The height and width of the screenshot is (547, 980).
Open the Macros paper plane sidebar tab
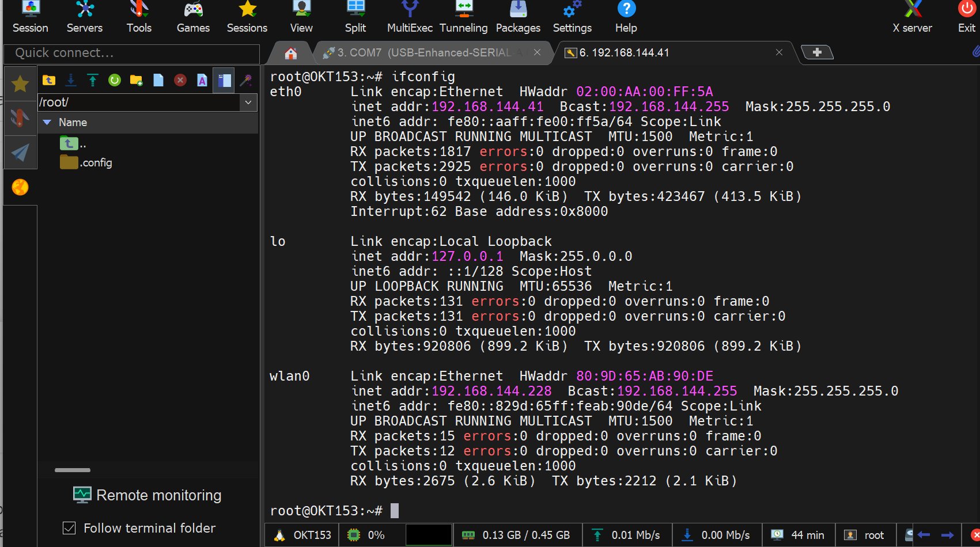(20, 152)
